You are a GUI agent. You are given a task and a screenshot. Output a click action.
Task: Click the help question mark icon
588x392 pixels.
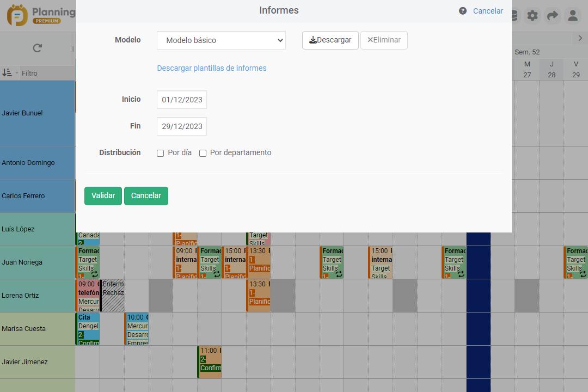point(462,10)
